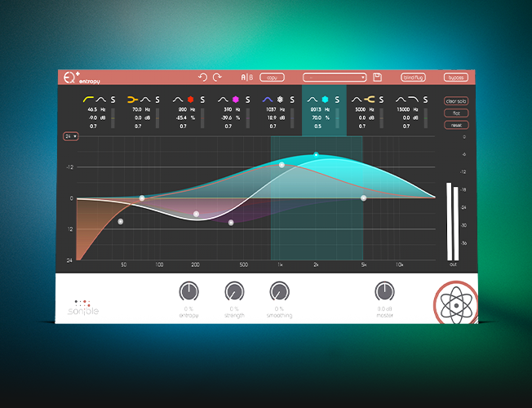532x408 pixels.
Task: Select bell filter icon on 5000 Hz band
Action: [x=357, y=100]
